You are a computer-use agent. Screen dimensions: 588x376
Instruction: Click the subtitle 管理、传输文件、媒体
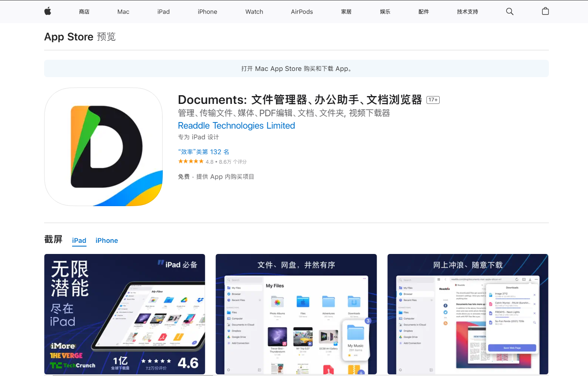point(284,113)
